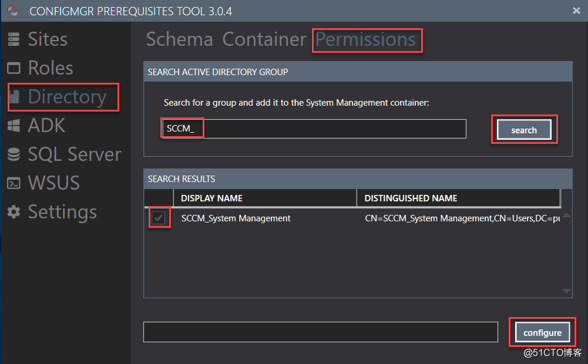Open the Sites section

pyautogui.click(x=48, y=39)
